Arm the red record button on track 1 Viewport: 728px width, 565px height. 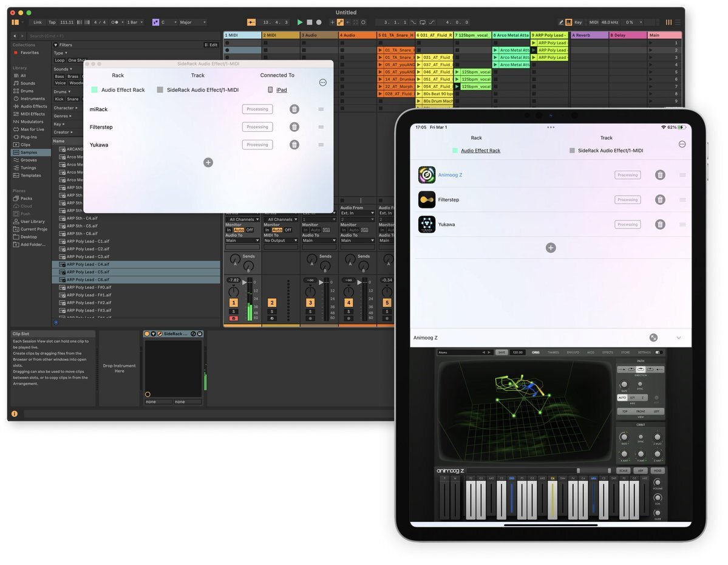coord(234,318)
